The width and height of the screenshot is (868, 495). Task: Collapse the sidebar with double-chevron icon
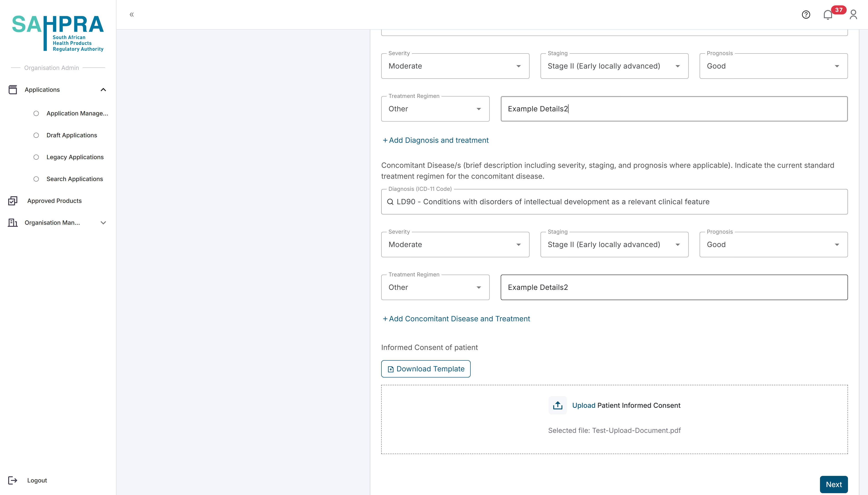(132, 15)
